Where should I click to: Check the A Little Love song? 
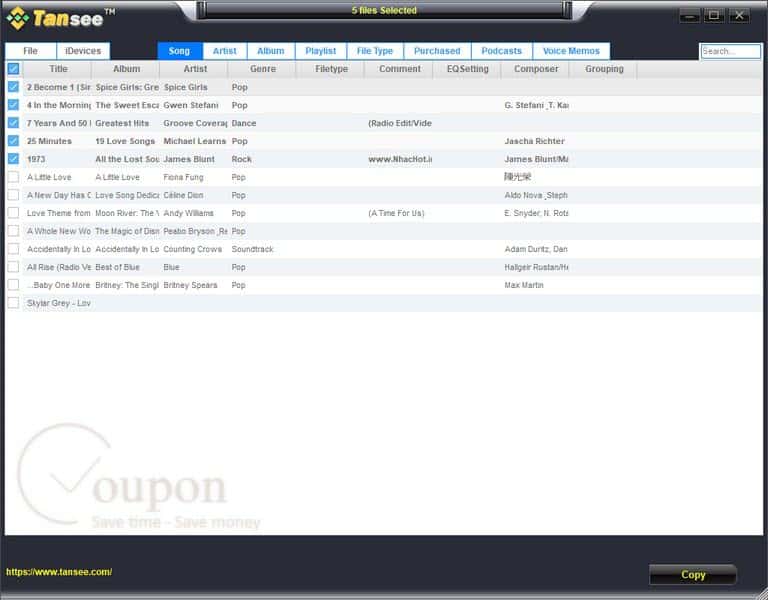pos(13,177)
